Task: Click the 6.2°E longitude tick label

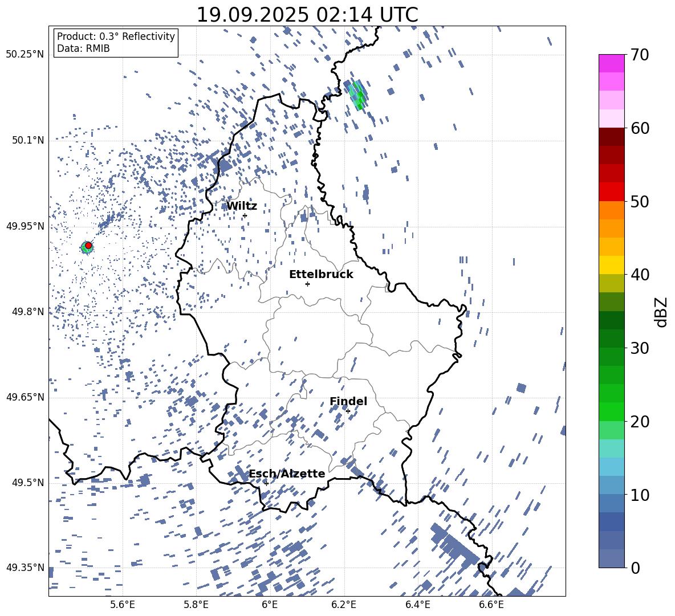Action: point(344,604)
